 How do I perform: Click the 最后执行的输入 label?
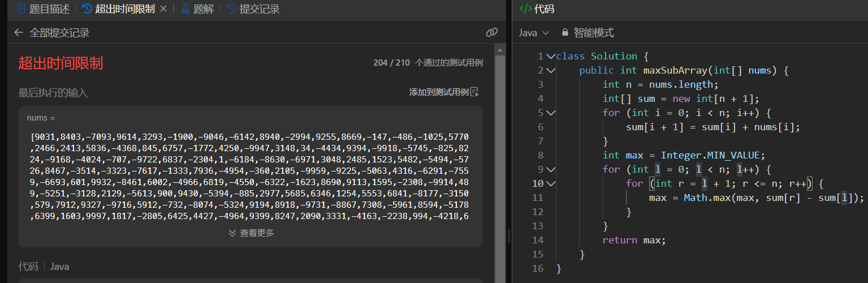tap(53, 92)
